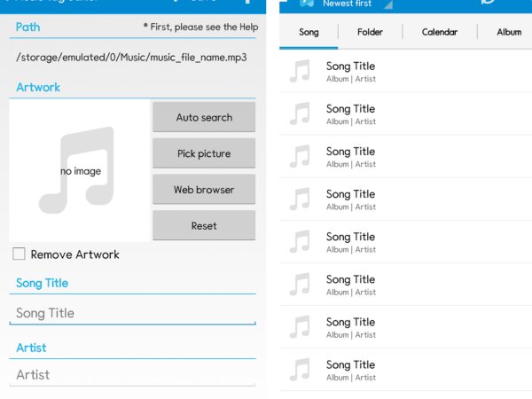Switch to the Album tab
Image resolution: width=532 pixels, height=399 pixels.
coord(505,32)
